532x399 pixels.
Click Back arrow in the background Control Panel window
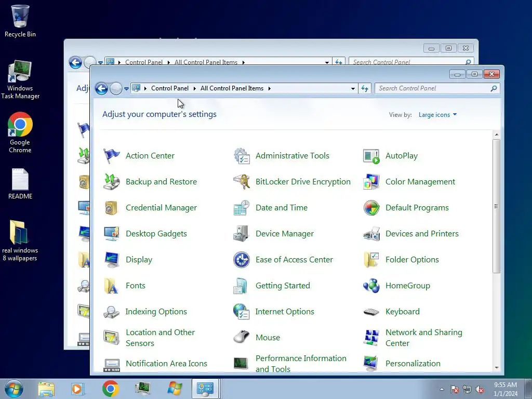pos(75,62)
